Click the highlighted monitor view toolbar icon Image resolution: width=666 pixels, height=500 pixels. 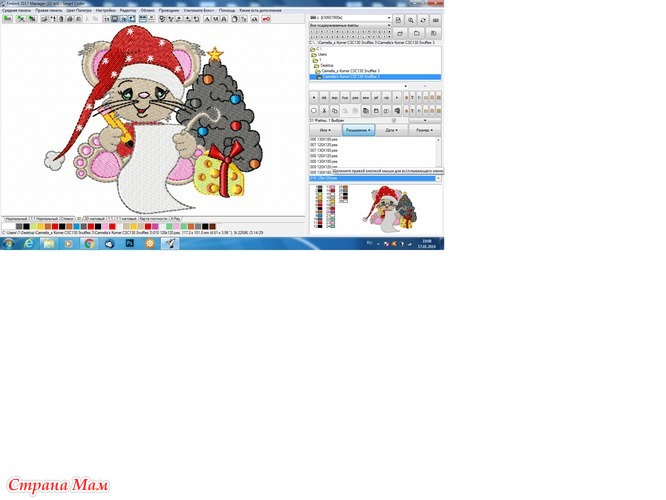pyautogui.click(x=115, y=19)
